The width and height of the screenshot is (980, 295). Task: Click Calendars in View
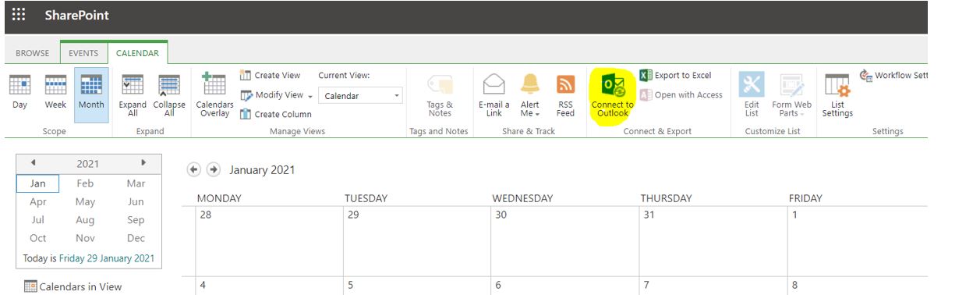pyautogui.click(x=73, y=286)
